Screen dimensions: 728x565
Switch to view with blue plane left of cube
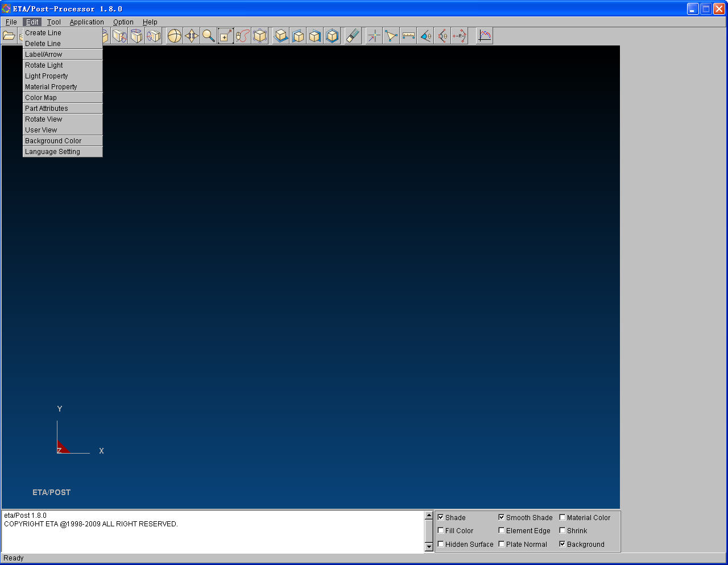(x=298, y=36)
